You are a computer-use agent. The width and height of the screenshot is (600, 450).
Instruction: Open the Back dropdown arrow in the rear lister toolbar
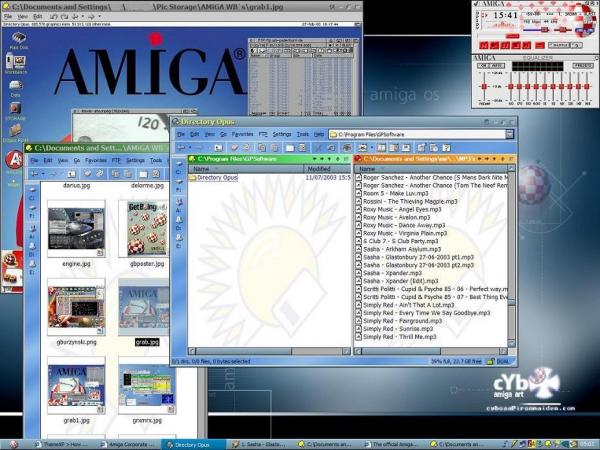click(43, 174)
